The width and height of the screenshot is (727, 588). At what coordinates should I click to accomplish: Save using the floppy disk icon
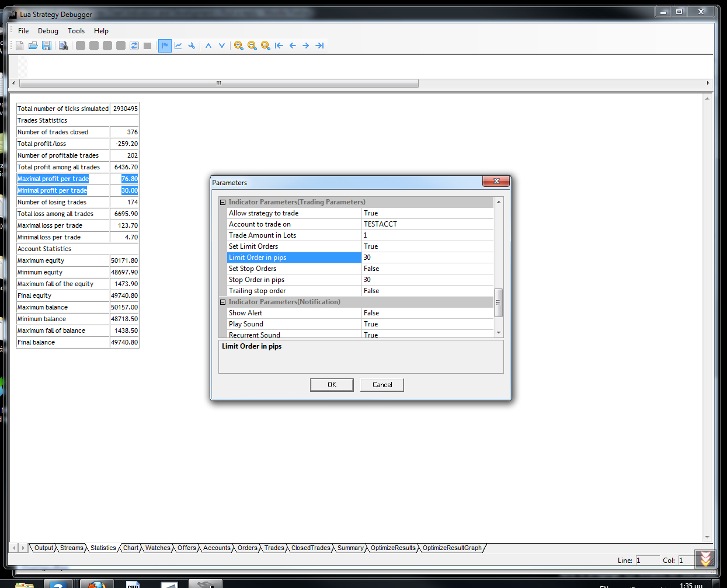click(x=47, y=46)
